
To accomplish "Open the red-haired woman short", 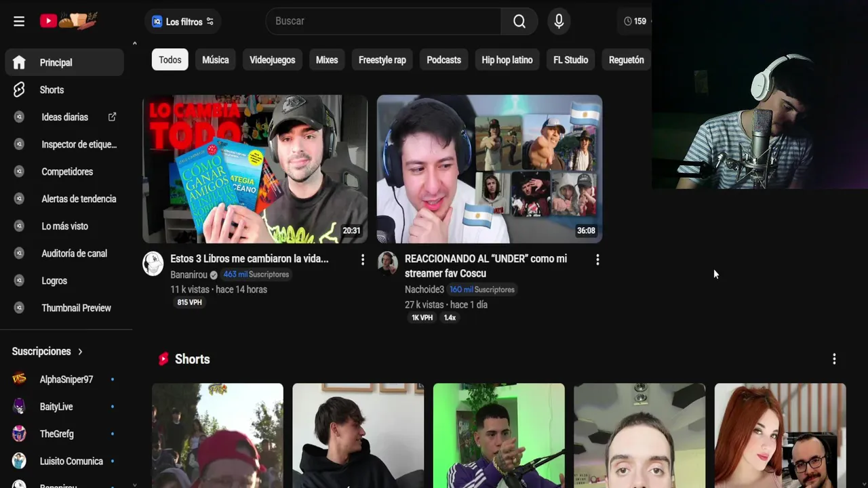I will (x=781, y=436).
